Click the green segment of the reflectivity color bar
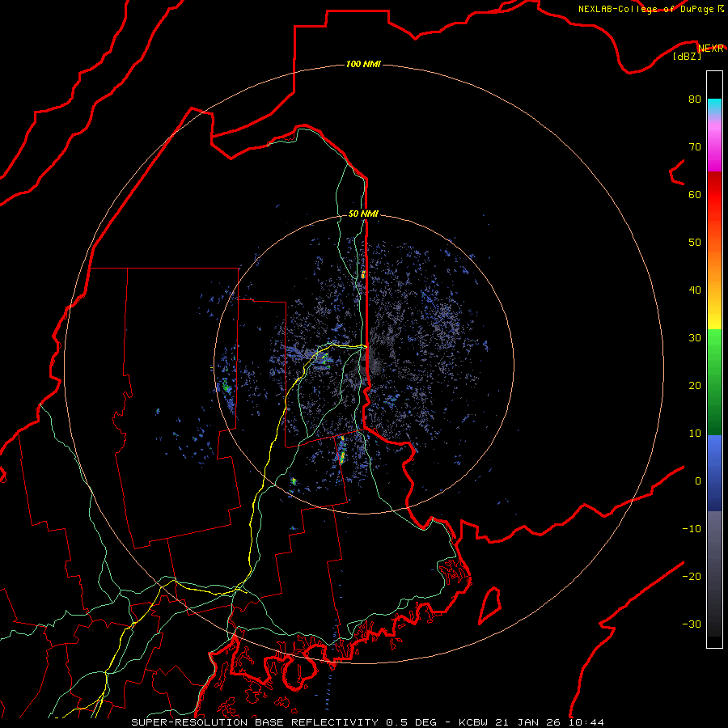Image resolution: width=728 pixels, height=728 pixels. (714, 382)
